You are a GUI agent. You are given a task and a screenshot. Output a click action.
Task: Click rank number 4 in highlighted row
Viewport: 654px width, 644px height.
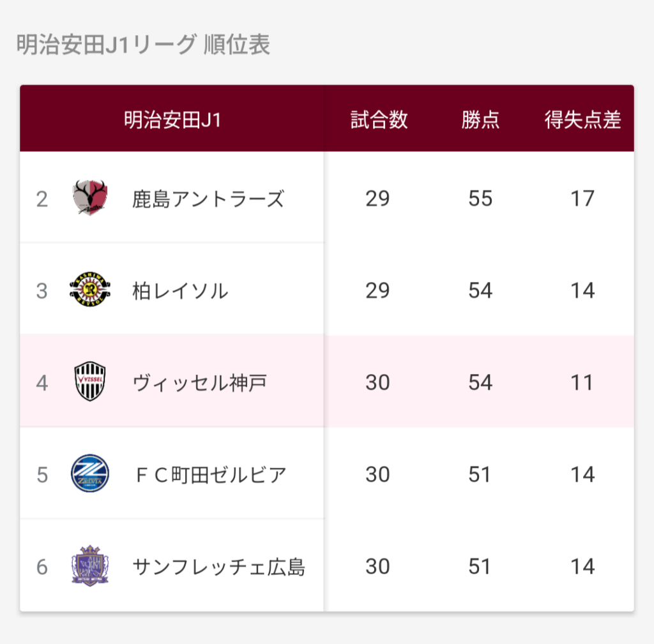coord(42,383)
